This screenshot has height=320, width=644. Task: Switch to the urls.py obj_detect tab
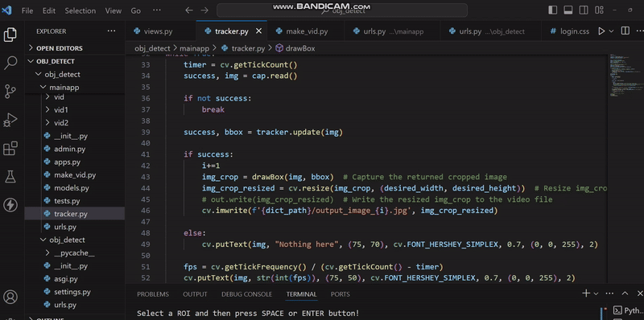[x=491, y=31]
